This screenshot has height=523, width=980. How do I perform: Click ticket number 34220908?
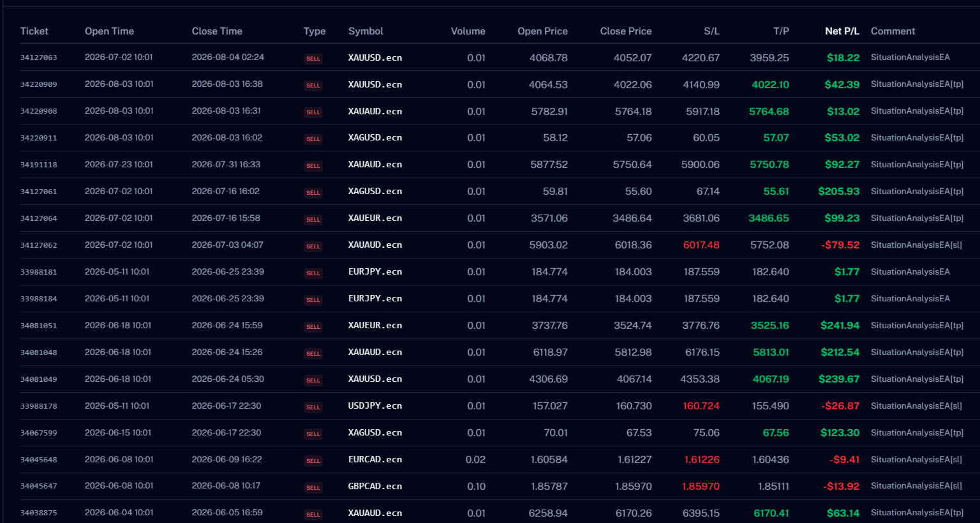tap(39, 111)
